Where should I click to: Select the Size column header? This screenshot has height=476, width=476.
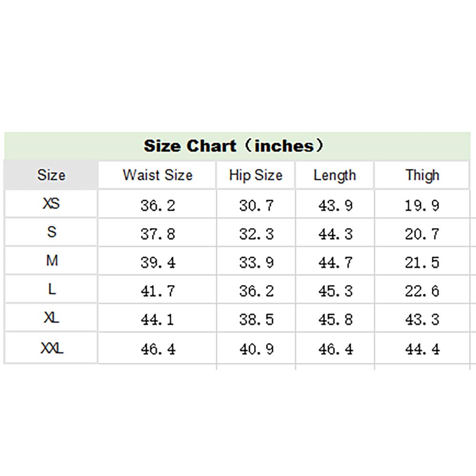(x=51, y=175)
